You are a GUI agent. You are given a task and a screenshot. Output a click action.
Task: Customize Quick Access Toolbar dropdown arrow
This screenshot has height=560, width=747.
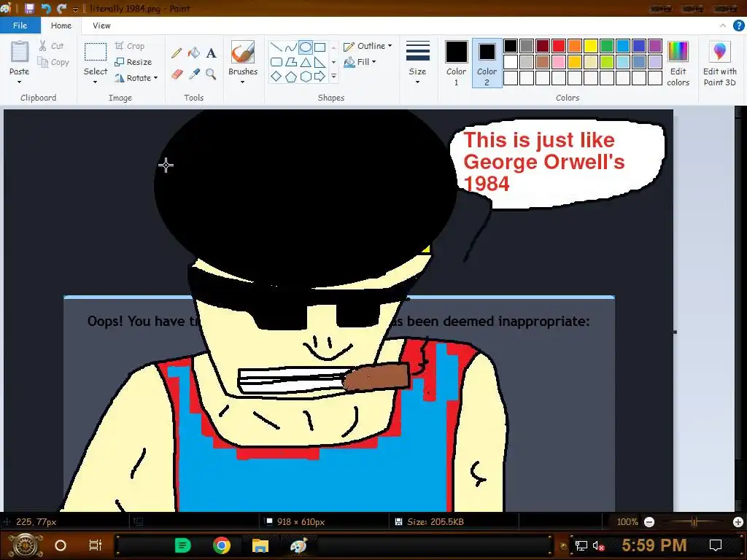coord(75,9)
